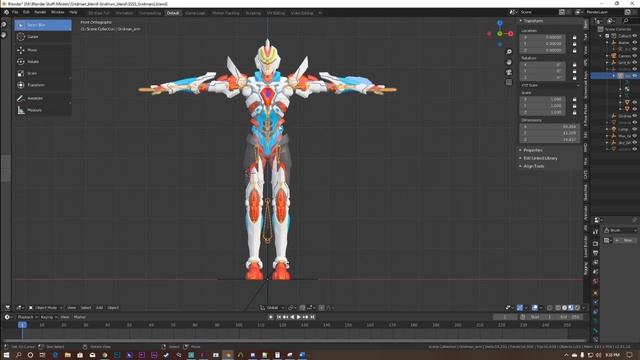Open the viewport Add menu
The image size is (640, 360).
99,308
